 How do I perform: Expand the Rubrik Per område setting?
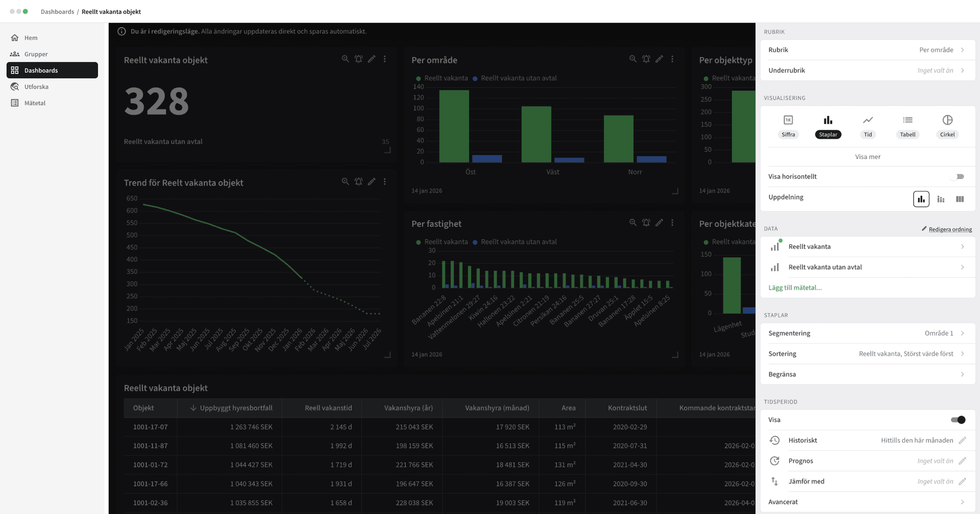point(867,49)
